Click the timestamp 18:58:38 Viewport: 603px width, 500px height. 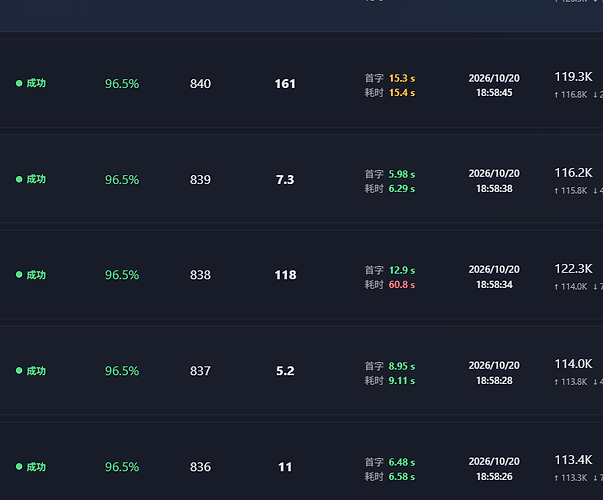click(x=494, y=189)
